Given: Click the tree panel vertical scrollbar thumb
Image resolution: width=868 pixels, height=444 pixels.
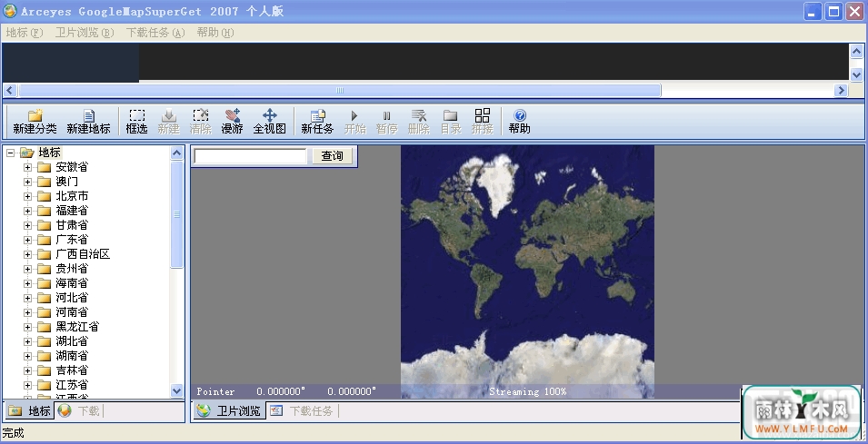Looking at the screenshot, I should click(x=176, y=214).
